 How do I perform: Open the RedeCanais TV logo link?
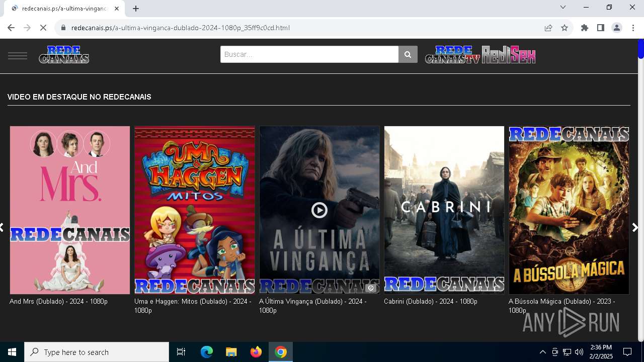[453, 54]
